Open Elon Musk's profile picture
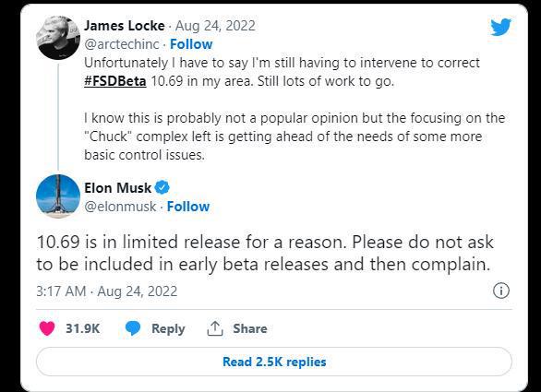Image resolution: width=541 pixels, height=392 pixels. [58, 196]
